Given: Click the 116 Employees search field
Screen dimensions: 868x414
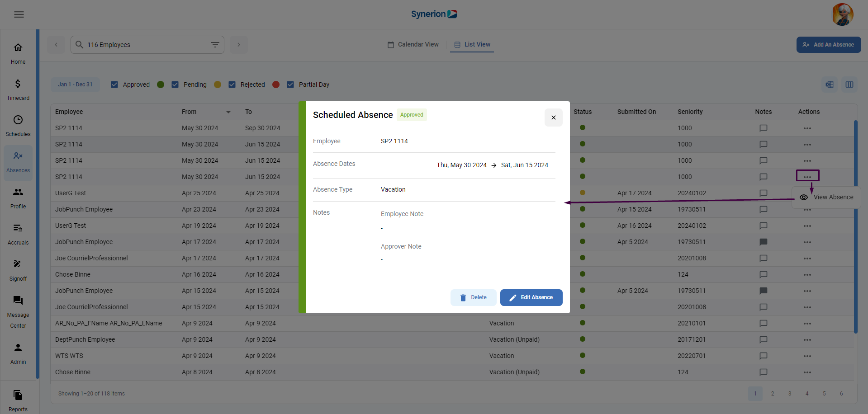Looking at the screenshot, I should (x=147, y=45).
